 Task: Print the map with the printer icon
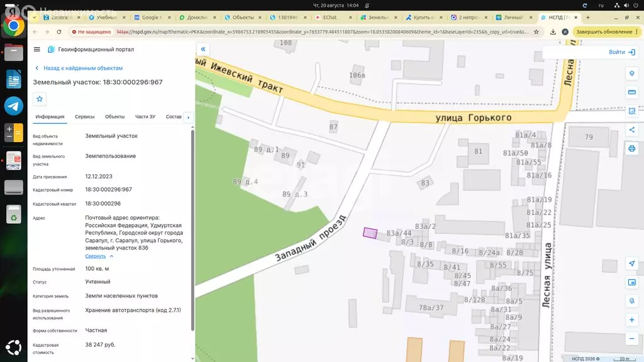[x=631, y=148]
